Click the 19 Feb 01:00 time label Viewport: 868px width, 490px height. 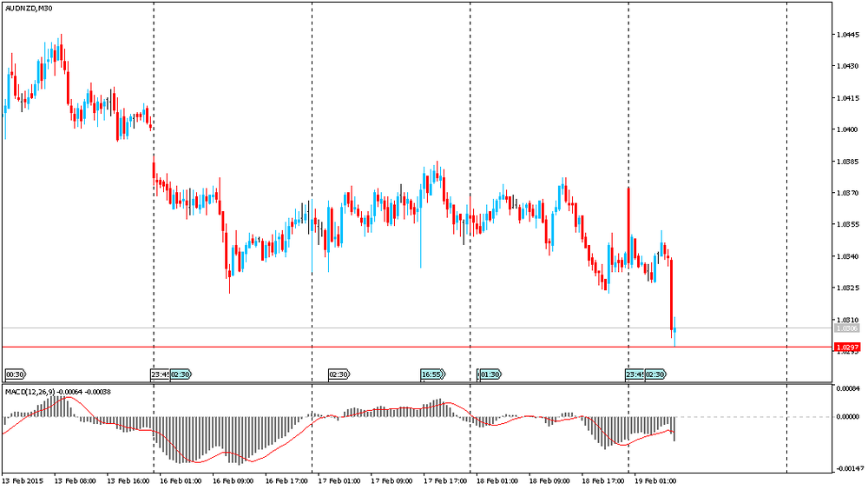pyautogui.click(x=655, y=480)
